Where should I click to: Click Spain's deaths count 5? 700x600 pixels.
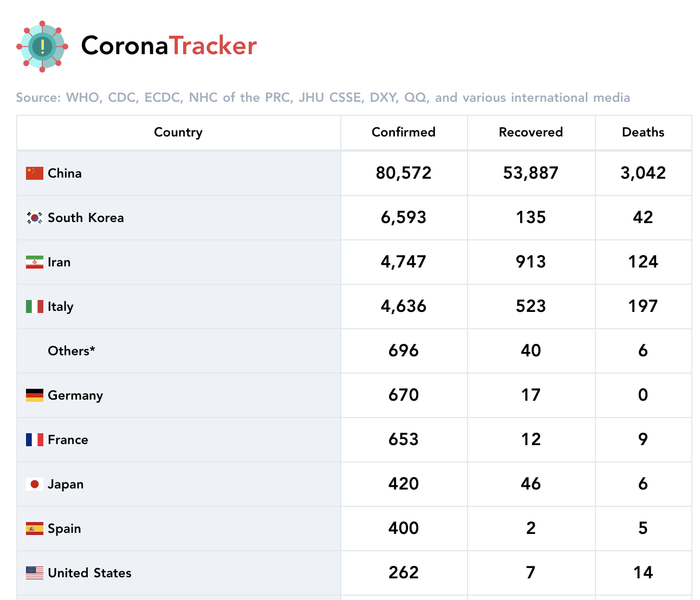(643, 529)
